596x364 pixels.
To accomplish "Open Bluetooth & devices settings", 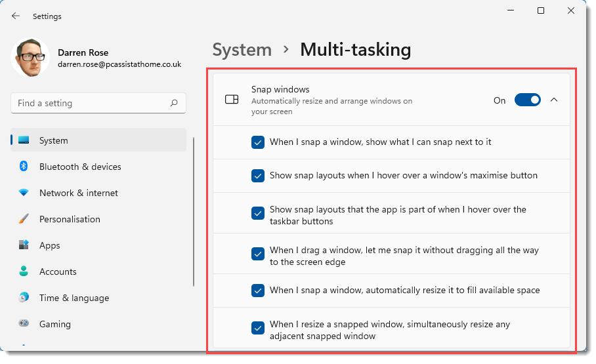I will pyautogui.click(x=98, y=167).
